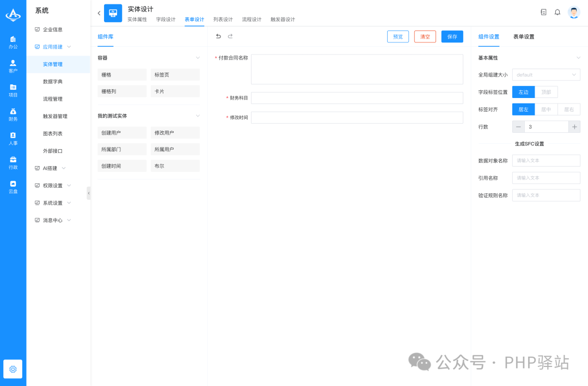Open the 全局组建大小 dropdown

pyautogui.click(x=546, y=75)
